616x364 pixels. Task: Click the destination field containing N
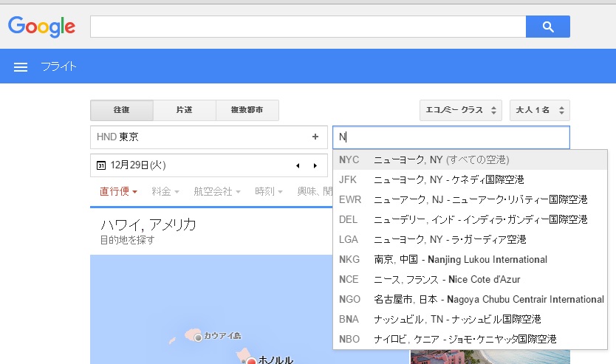451,137
